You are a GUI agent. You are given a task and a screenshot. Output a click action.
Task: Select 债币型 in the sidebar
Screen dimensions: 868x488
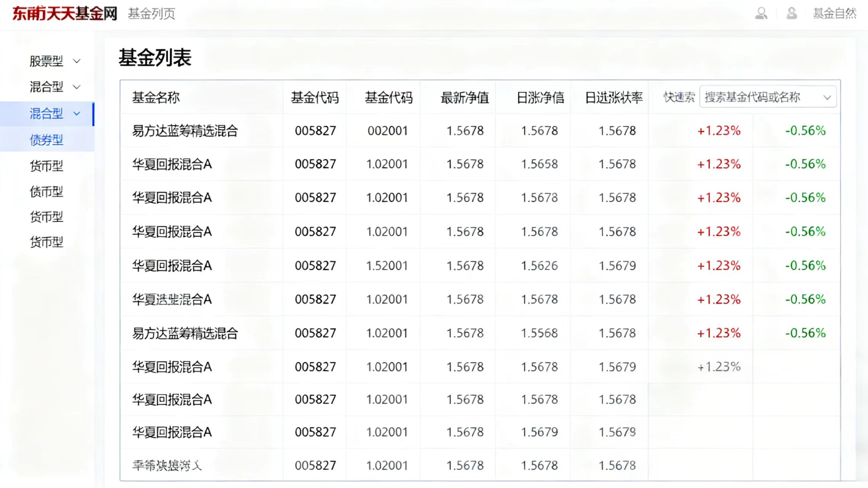click(x=47, y=191)
